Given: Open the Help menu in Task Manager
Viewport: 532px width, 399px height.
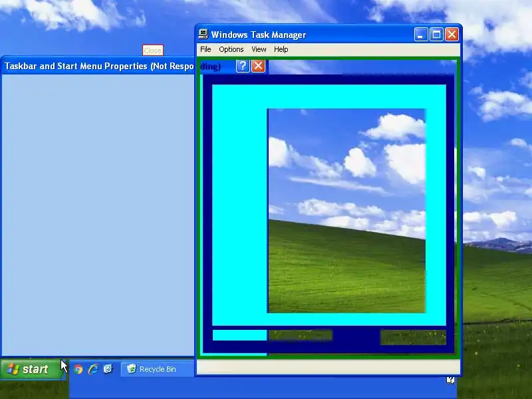Looking at the screenshot, I should point(281,49).
